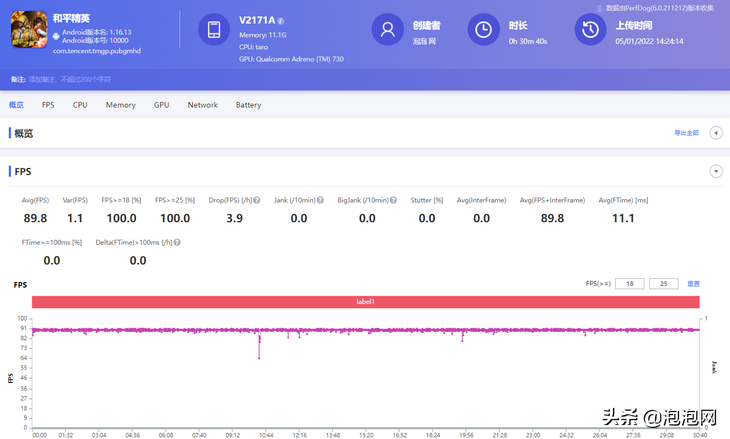
Task: Go to the Network tab
Action: 202,105
